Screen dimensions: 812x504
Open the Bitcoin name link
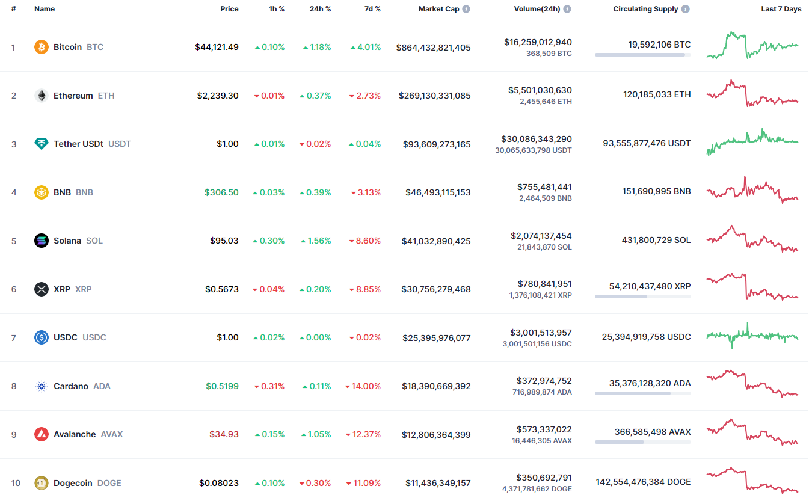(67, 47)
